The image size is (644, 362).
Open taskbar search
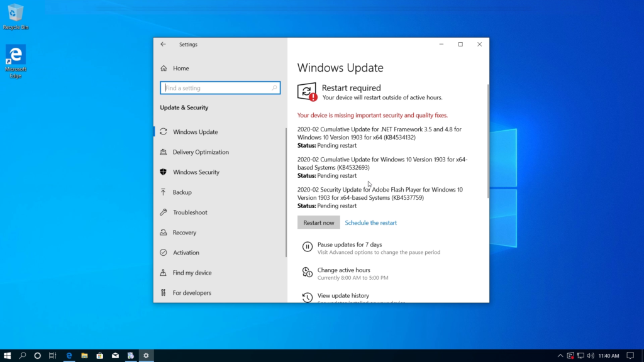23,356
